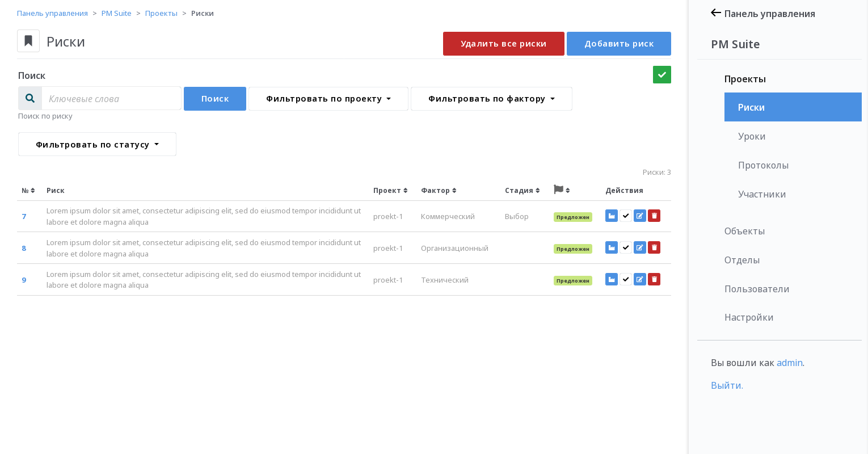Screen dimensions: 868x454
Task: Click the Добавить риск button
Action: coord(619,44)
